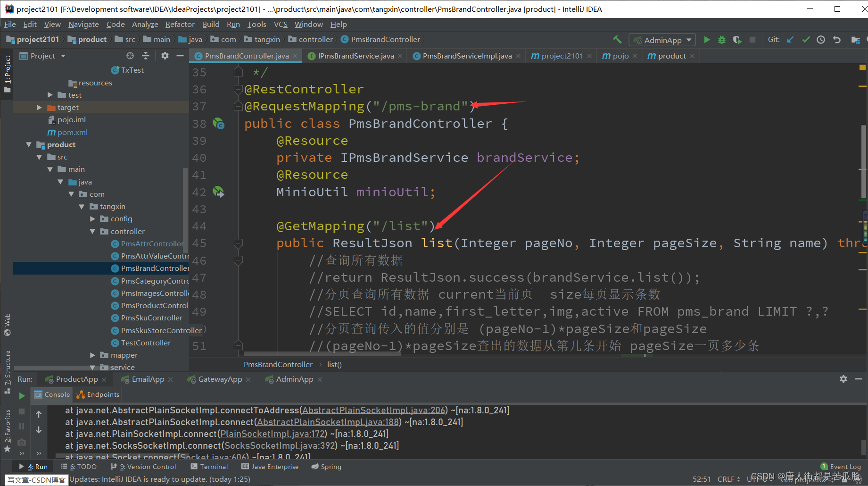Viewport: 868px width, 486px height.
Task: Switch to PmsBrandServiceImpl.java tab
Action: (x=467, y=56)
